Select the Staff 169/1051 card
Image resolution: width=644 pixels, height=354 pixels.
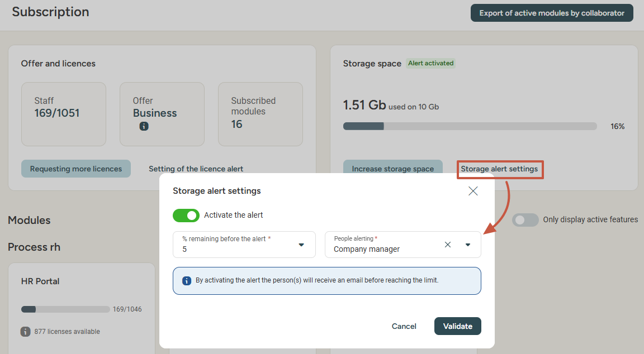click(64, 114)
